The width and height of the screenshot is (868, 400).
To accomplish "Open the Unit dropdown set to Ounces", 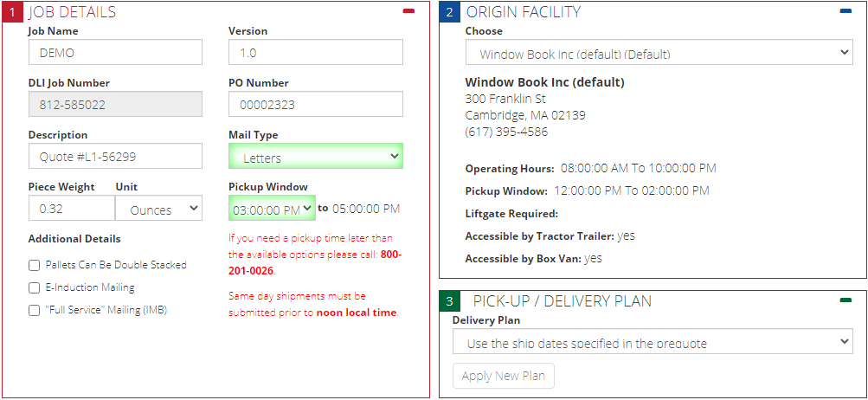I will click(159, 209).
